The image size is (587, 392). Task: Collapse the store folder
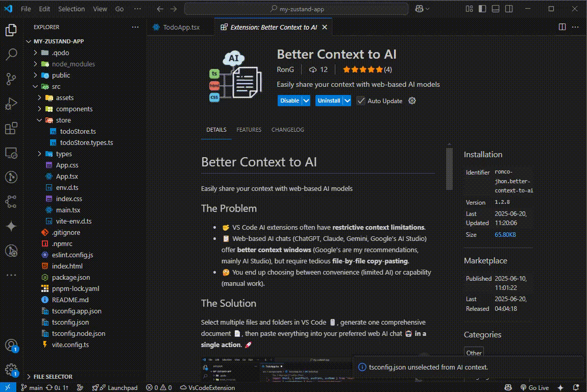coord(40,120)
